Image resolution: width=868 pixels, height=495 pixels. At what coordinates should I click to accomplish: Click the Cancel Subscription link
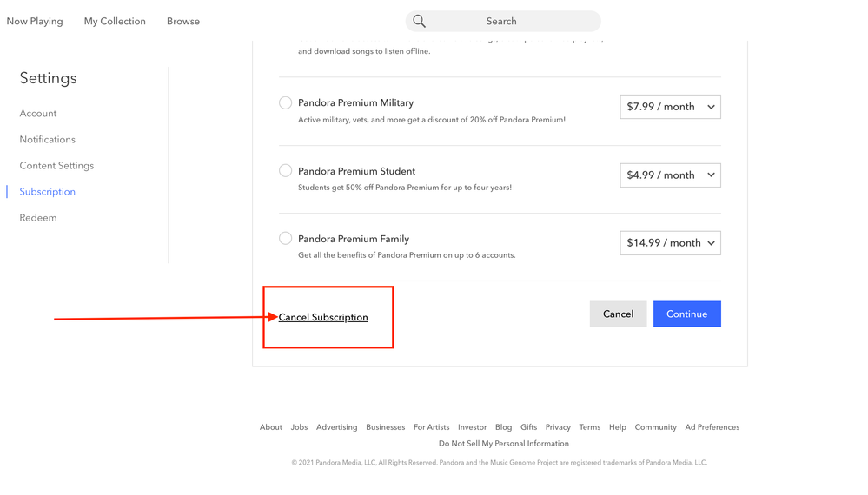[x=323, y=317]
